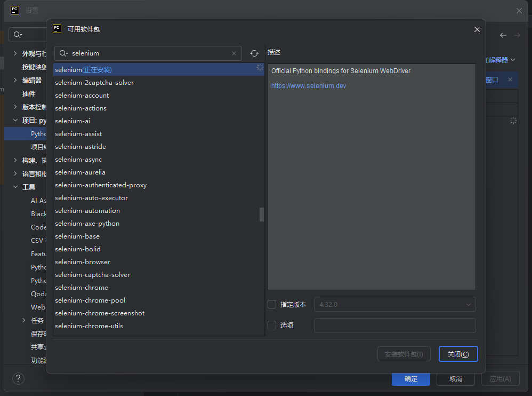Click the options text field
This screenshot has height=396, width=532.
395,326
